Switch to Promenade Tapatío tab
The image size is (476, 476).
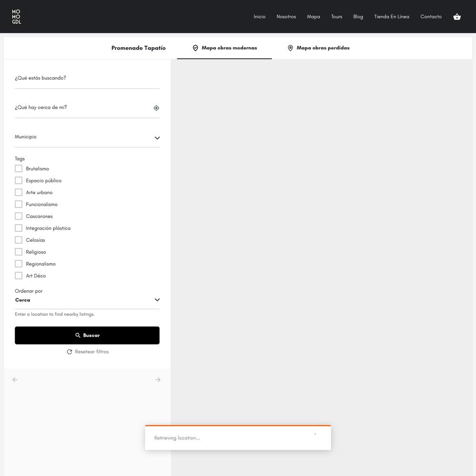point(139,48)
